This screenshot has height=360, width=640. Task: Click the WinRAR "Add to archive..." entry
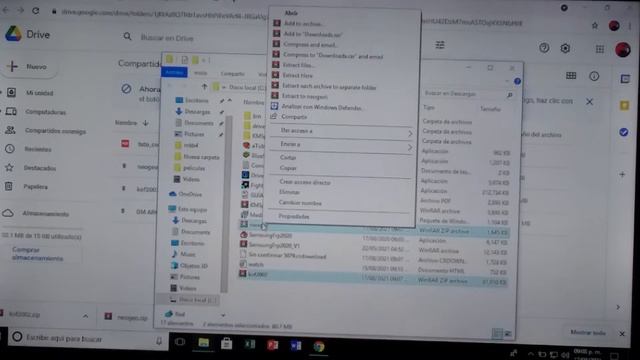[303, 24]
